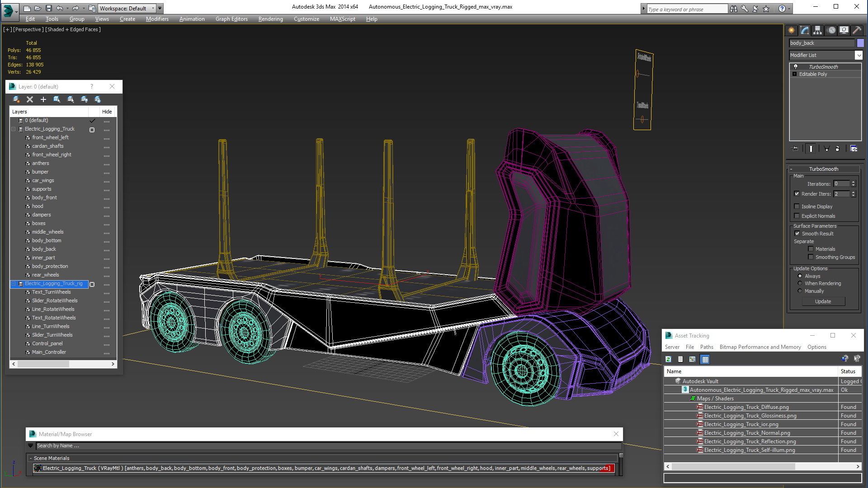
Task: Click the Undo arrow icon
Action: pyautogui.click(x=60, y=8)
